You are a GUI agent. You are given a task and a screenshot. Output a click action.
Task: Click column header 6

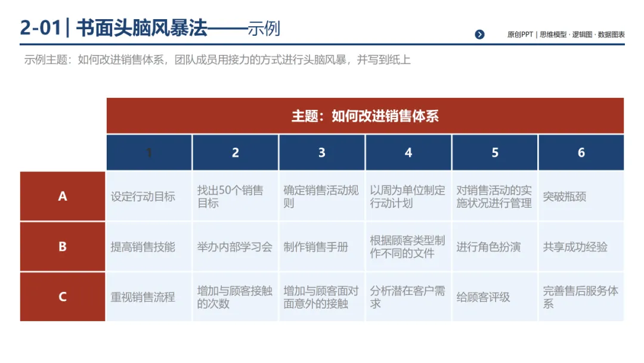(x=581, y=152)
